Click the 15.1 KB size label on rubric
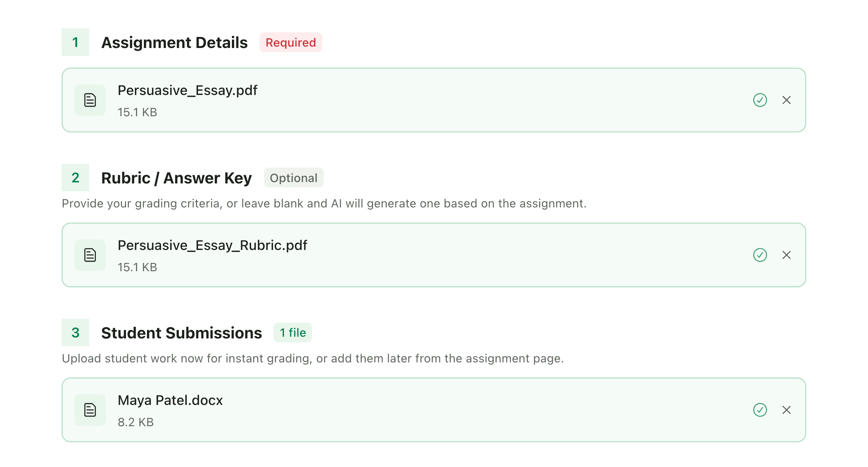Image resolution: width=868 pixels, height=467 pixels. point(138,267)
